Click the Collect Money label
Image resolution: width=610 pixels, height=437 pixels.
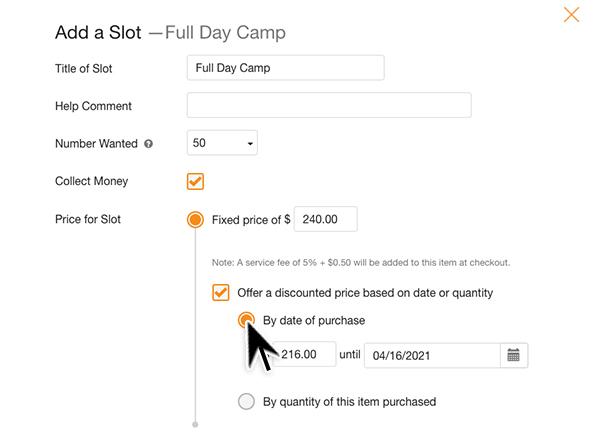point(91,182)
